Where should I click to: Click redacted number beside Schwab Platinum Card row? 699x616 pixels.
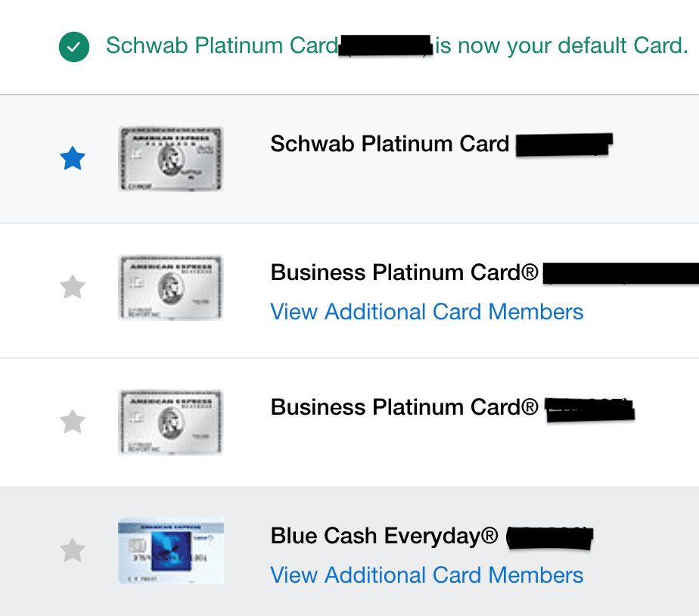[x=563, y=144]
